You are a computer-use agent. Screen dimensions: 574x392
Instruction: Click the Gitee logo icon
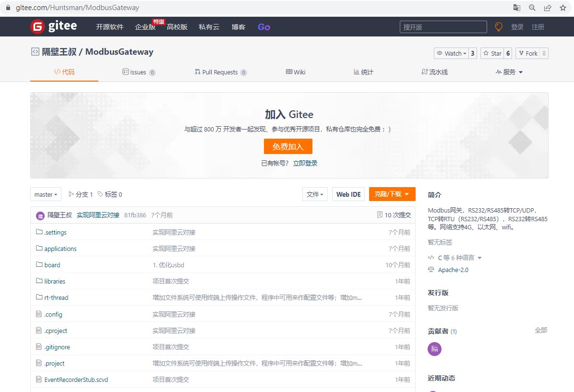pyautogui.click(x=37, y=26)
